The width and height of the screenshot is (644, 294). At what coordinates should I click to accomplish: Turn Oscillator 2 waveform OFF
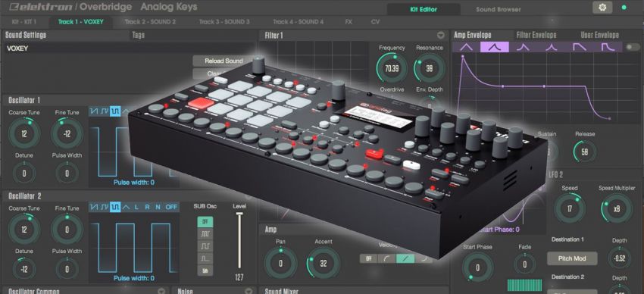click(171, 207)
